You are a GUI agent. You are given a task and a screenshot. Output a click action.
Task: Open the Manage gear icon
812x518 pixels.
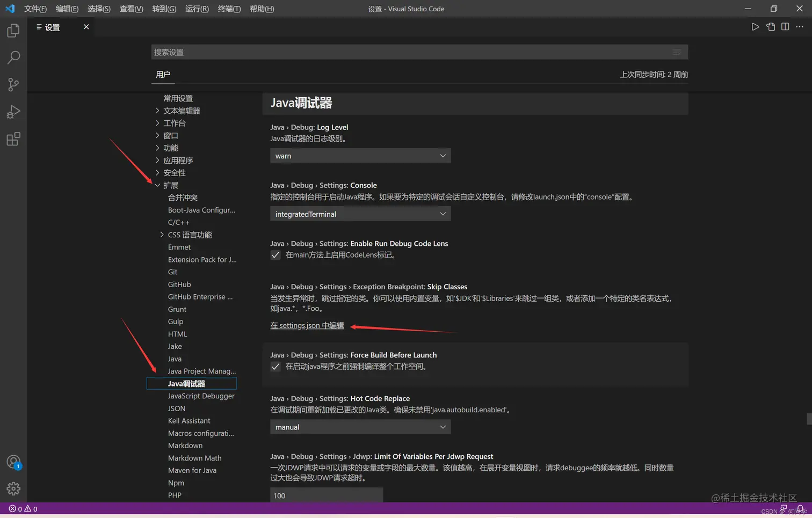coord(13,488)
